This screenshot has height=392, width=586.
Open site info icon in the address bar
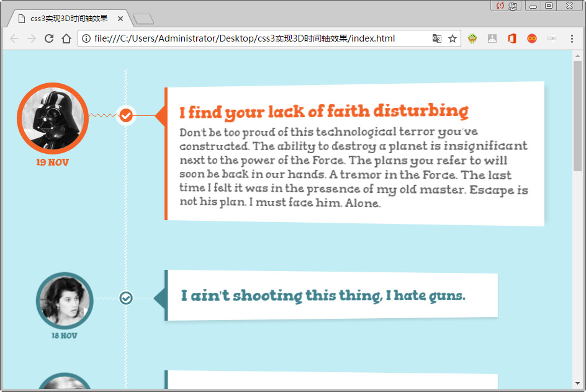[86, 38]
